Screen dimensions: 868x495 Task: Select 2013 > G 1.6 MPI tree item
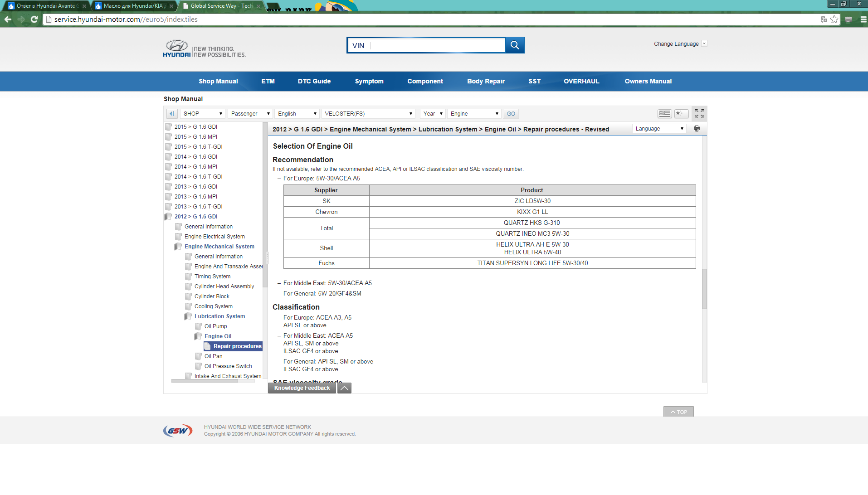[x=196, y=197]
